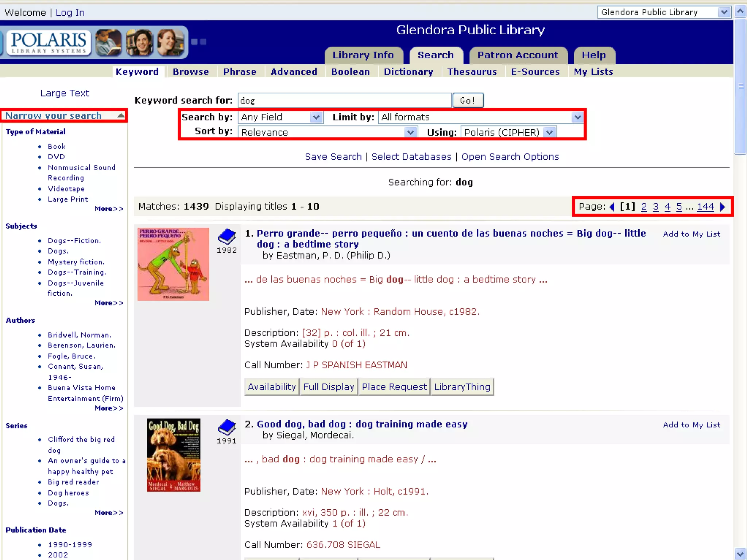This screenshot has width=747, height=560.
Task: Click the Place Request button for first result
Action: (394, 387)
